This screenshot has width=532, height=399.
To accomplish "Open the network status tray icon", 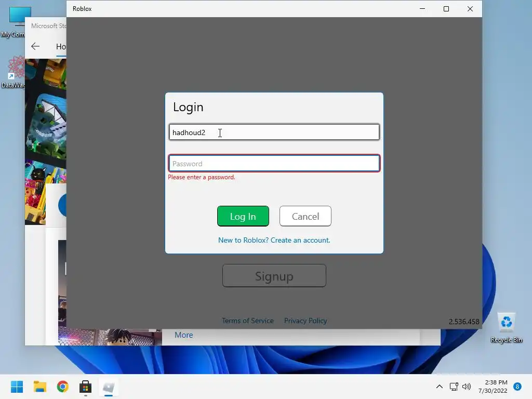I will click(454, 387).
